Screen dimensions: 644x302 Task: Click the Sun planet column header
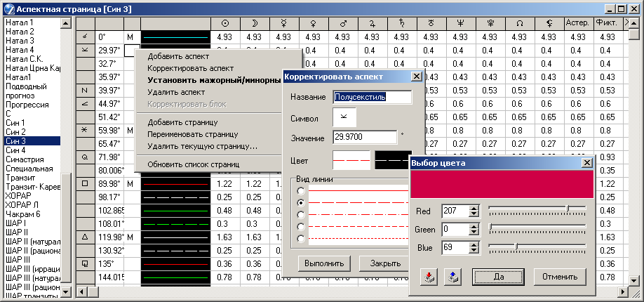(224, 23)
